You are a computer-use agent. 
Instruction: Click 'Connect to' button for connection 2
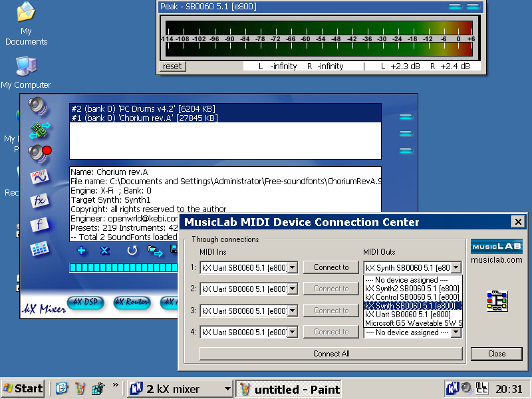click(x=331, y=289)
